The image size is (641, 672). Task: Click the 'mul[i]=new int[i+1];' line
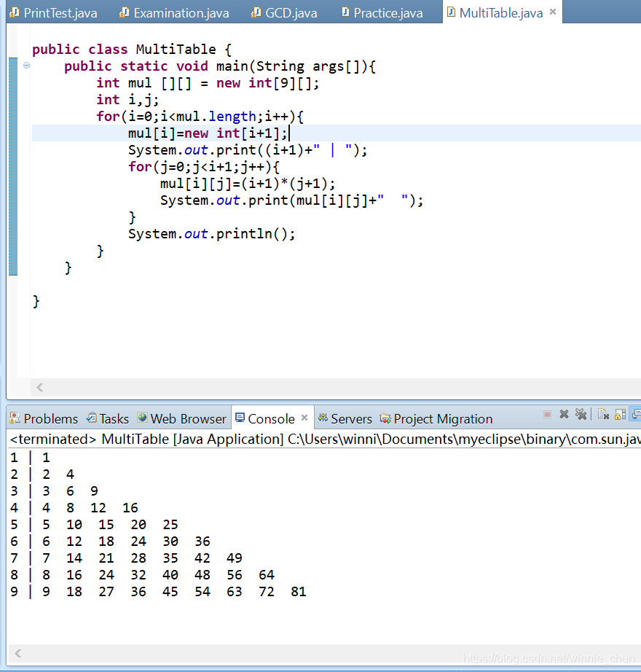click(208, 133)
